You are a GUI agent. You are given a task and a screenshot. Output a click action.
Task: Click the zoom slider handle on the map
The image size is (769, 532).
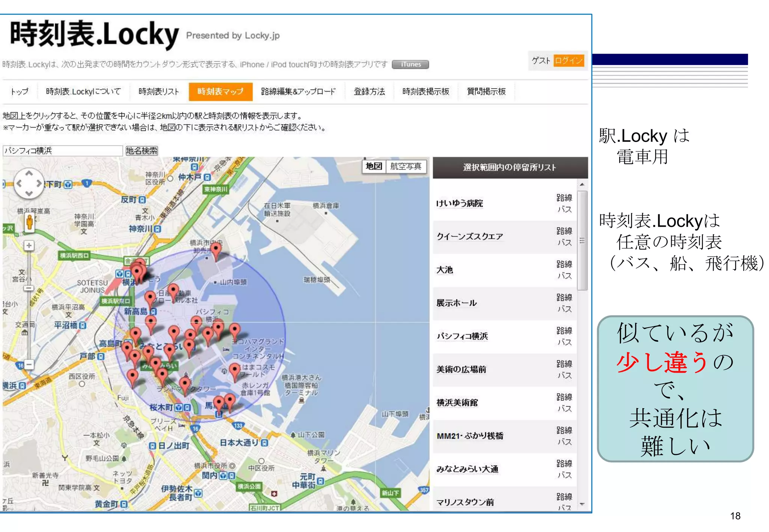point(29,288)
